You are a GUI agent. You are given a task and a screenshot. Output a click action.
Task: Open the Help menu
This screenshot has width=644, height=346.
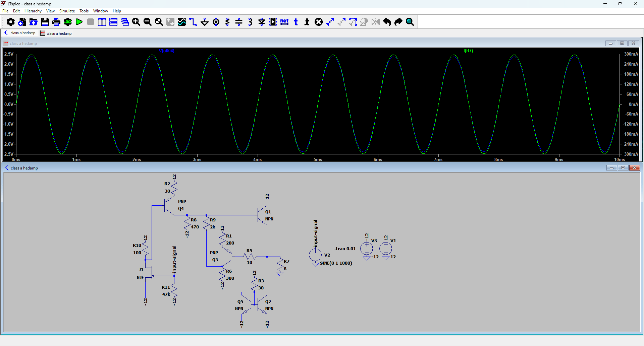tap(117, 11)
